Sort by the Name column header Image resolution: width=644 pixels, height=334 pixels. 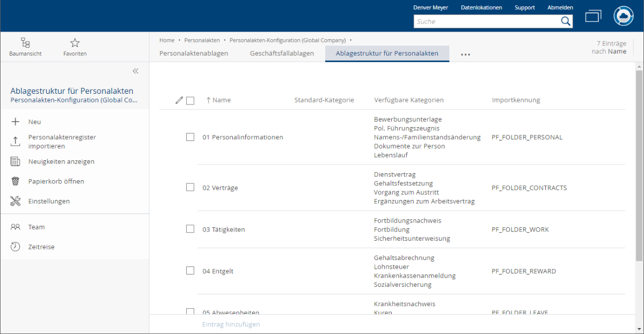coord(221,100)
